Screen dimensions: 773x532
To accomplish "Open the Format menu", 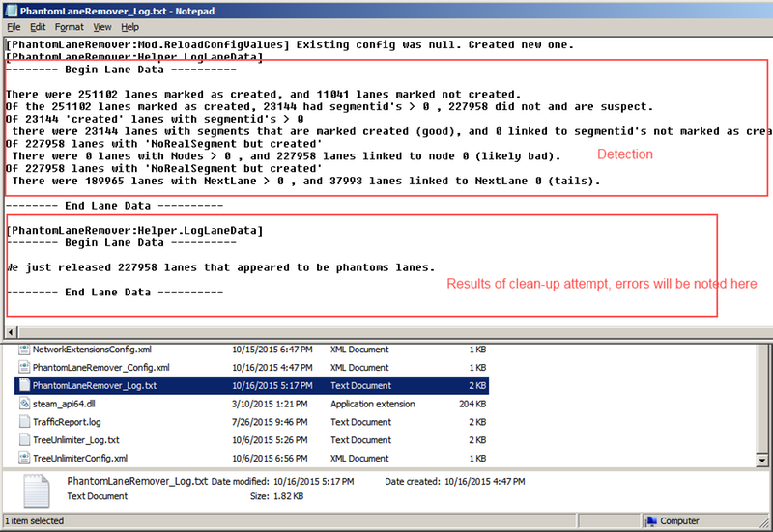I will click(69, 27).
